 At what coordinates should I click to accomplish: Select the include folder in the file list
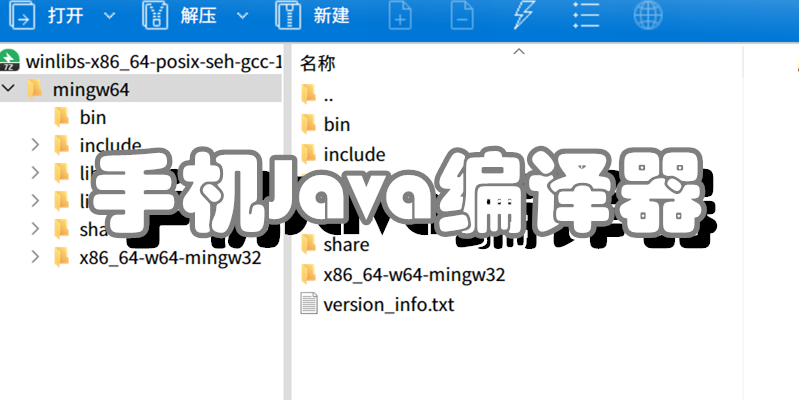(343, 154)
